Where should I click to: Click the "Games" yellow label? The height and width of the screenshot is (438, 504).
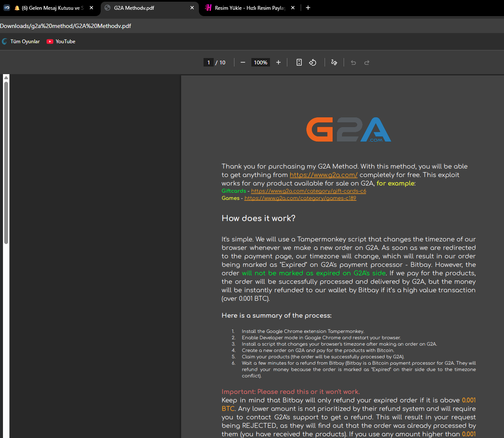[231, 198]
